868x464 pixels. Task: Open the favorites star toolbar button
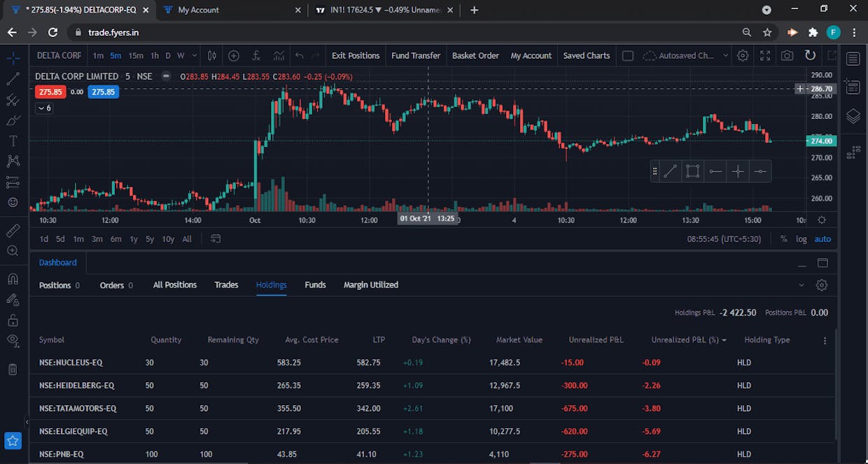tap(13, 441)
